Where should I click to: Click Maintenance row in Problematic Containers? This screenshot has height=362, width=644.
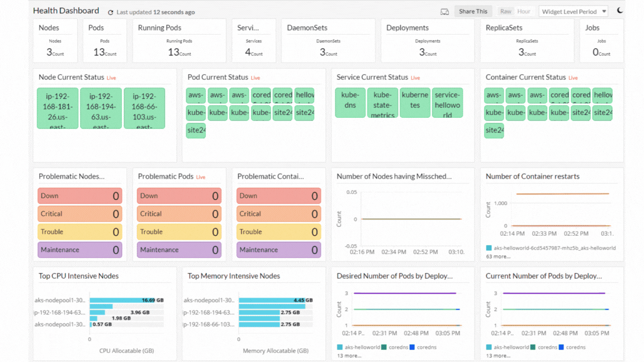[x=278, y=250]
